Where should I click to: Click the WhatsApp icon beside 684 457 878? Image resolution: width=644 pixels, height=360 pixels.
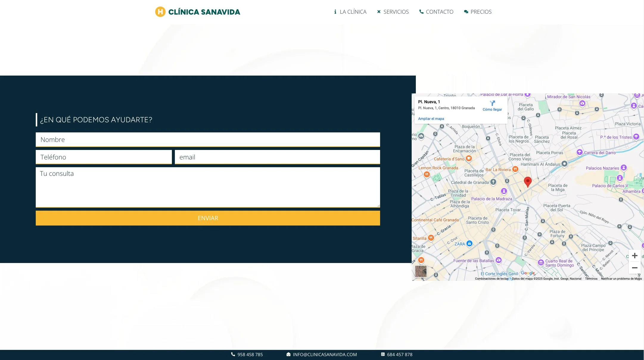tap(382, 354)
